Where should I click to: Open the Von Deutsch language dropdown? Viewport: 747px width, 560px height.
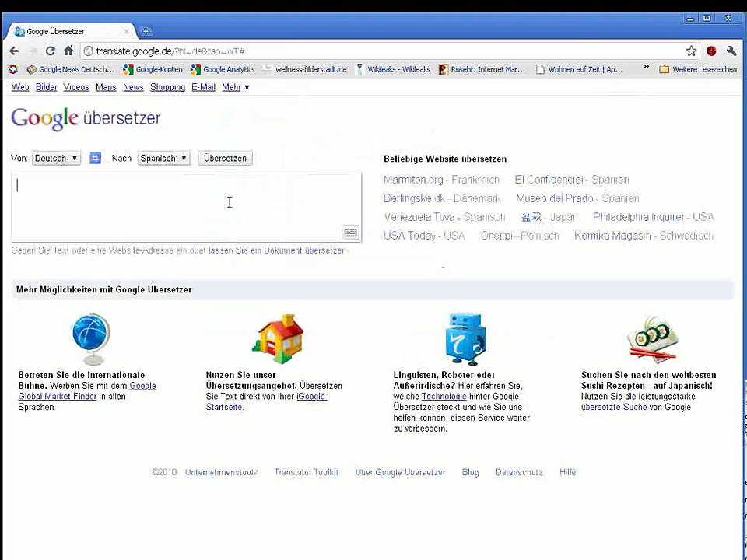pyautogui.click(x=56, y=158)
